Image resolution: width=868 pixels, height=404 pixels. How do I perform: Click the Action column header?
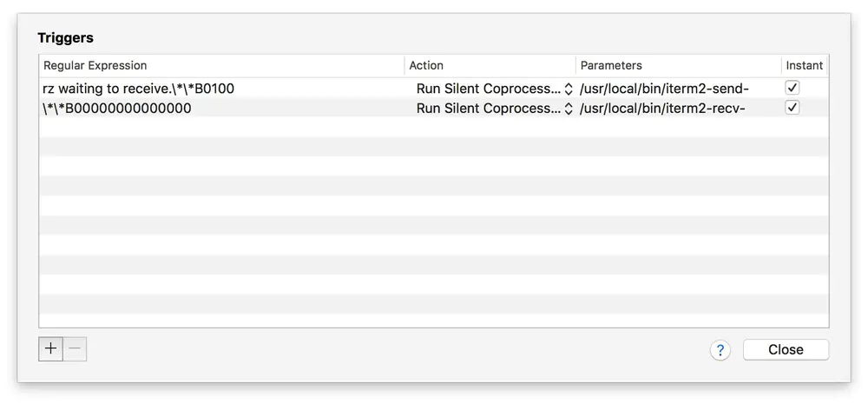point(490,65)
